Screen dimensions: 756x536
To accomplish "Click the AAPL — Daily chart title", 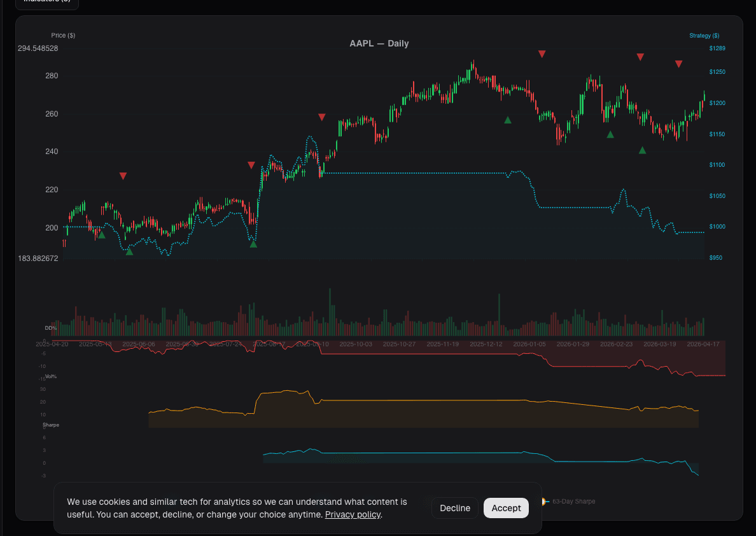I will [379, 43].
